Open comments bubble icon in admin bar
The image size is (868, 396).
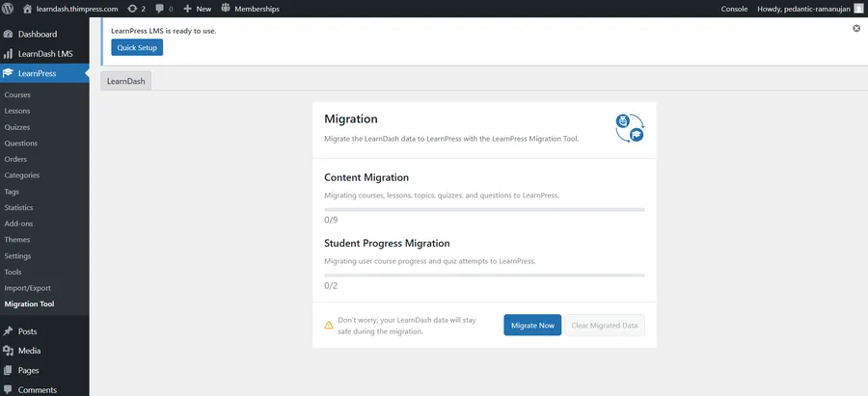(159, 9)
